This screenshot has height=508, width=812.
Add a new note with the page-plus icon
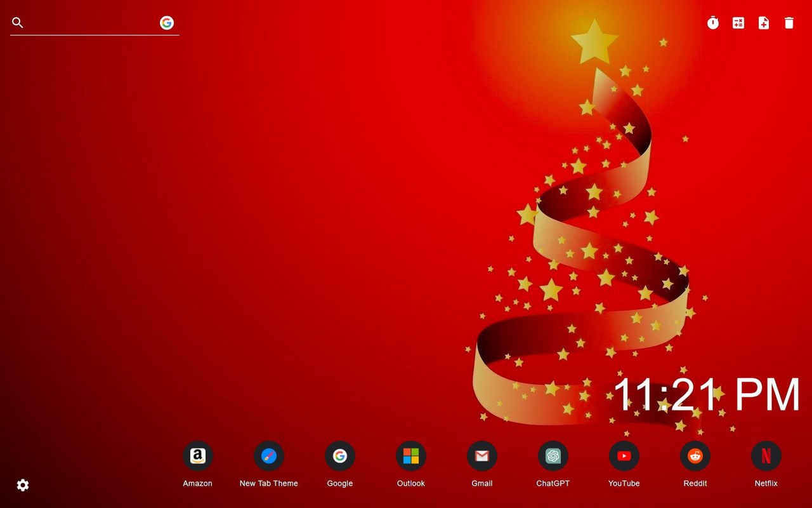764,23
